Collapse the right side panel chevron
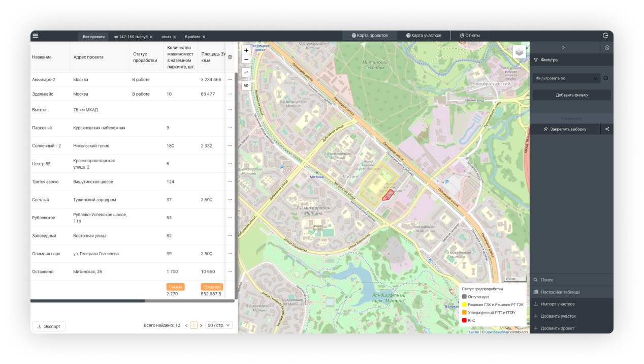644x364 pixels. (563, 47)
